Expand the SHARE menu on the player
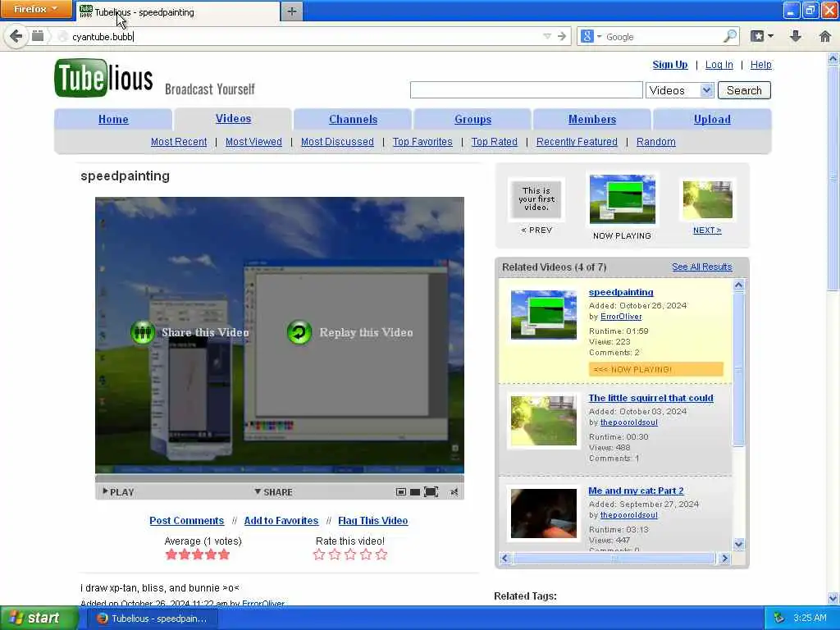The height and width of the screenshot is (630, 840). (273, 492)
